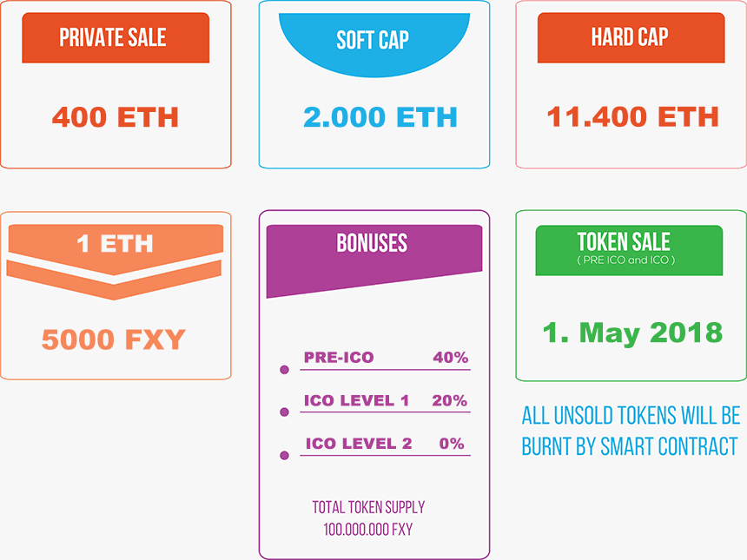
Task: Select the bullet beside ICO Level 1
Action: click(284, 412)
